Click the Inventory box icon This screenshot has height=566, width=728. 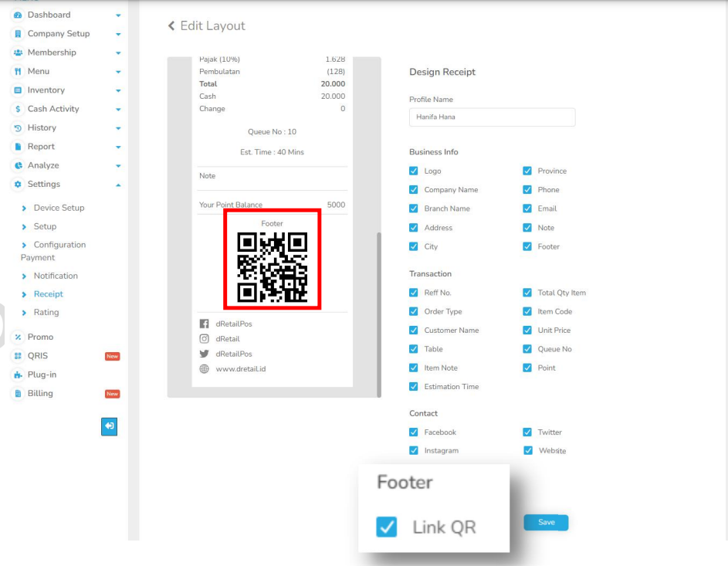pos(18,90)
